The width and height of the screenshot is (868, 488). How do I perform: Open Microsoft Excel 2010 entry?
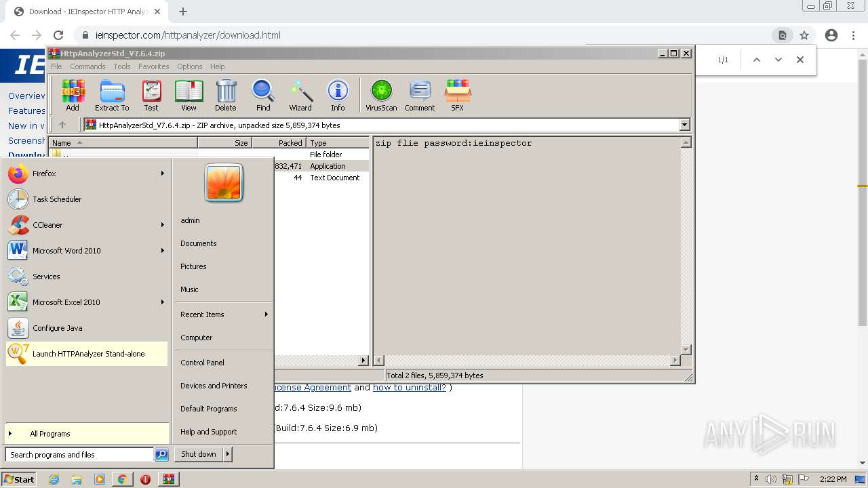click(86, 302)
